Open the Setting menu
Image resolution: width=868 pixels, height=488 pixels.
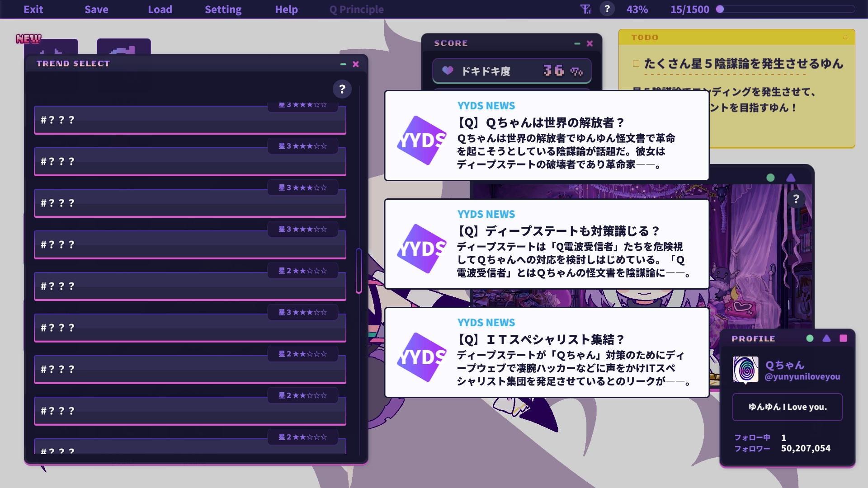(x=223, y=9)
